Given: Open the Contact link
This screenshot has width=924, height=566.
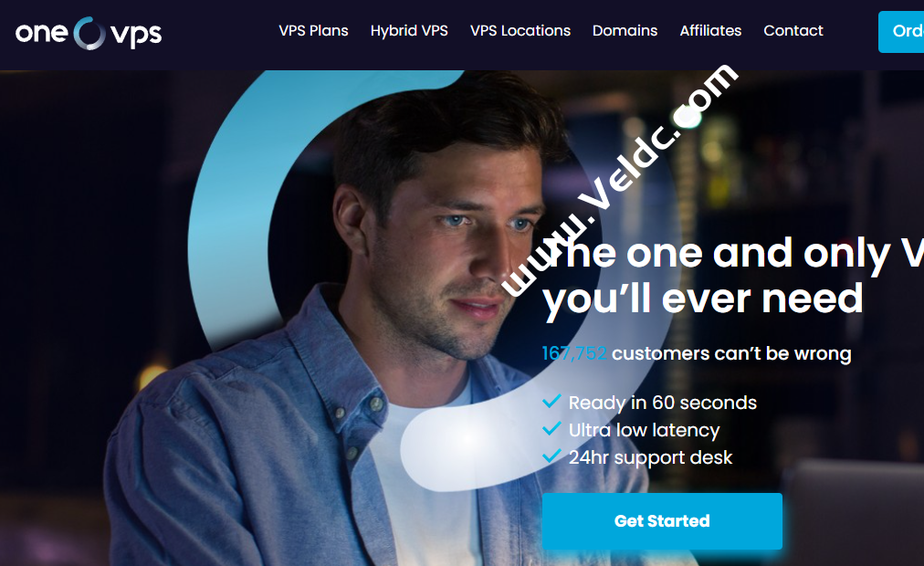Looking at the screenshot, I should click(793, 31).
